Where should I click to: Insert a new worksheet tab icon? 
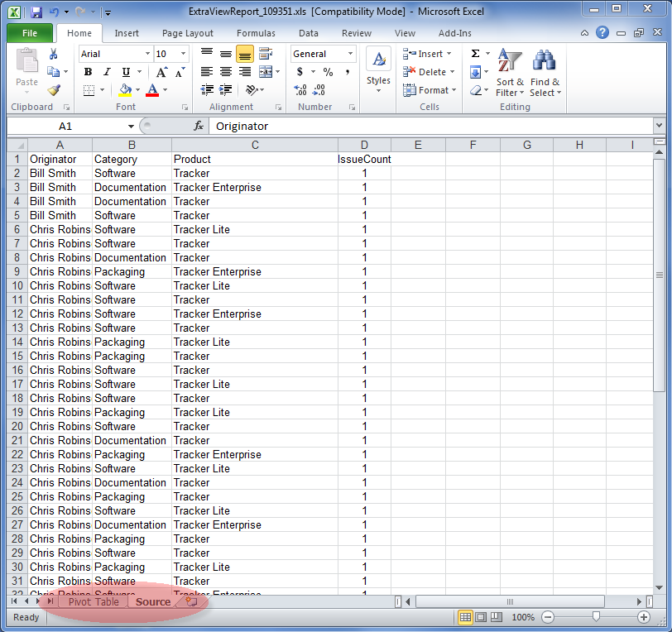point(191,601)
